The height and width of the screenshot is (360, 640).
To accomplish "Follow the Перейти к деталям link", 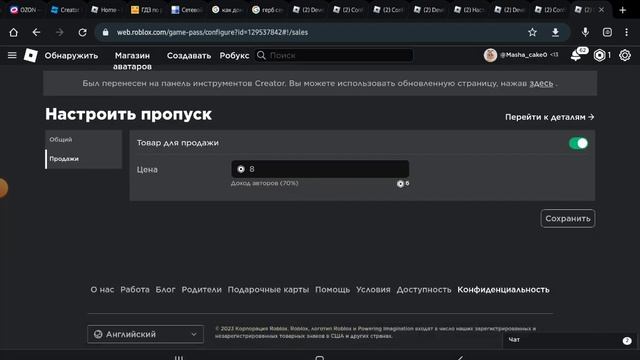I will [x=549, y=117].
